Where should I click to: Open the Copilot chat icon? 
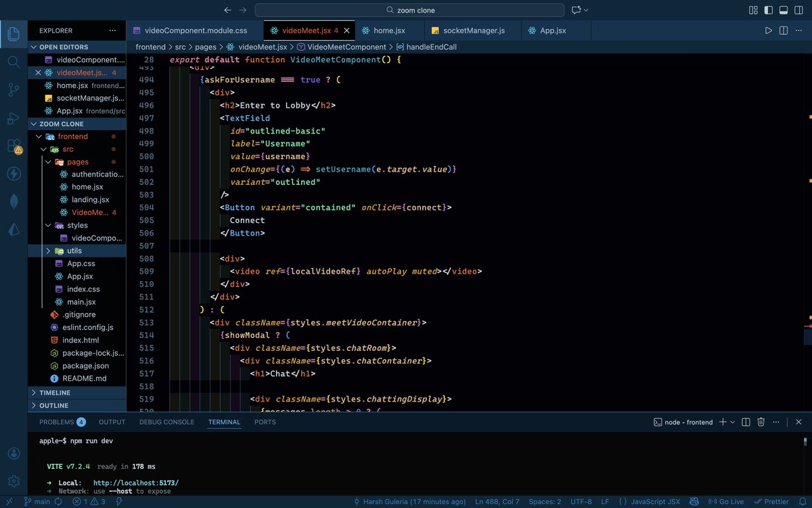click(x=577, y=10)
